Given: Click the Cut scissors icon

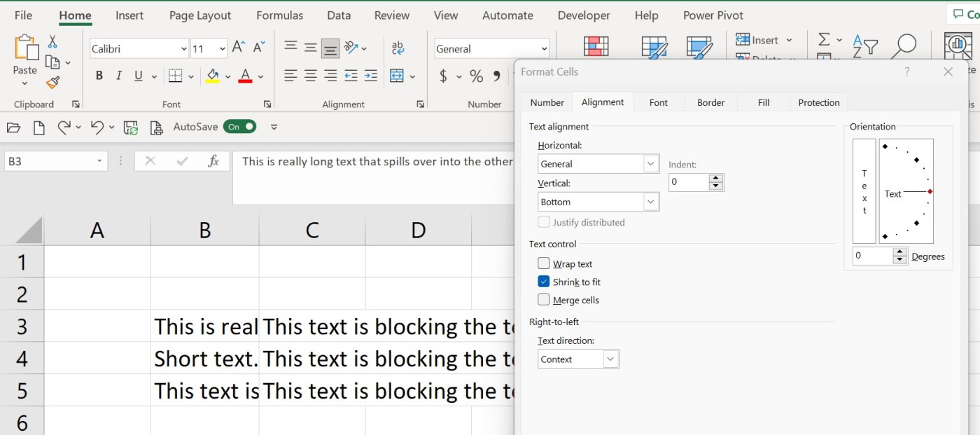Looking at the screenshot, I should pos(52,43).
